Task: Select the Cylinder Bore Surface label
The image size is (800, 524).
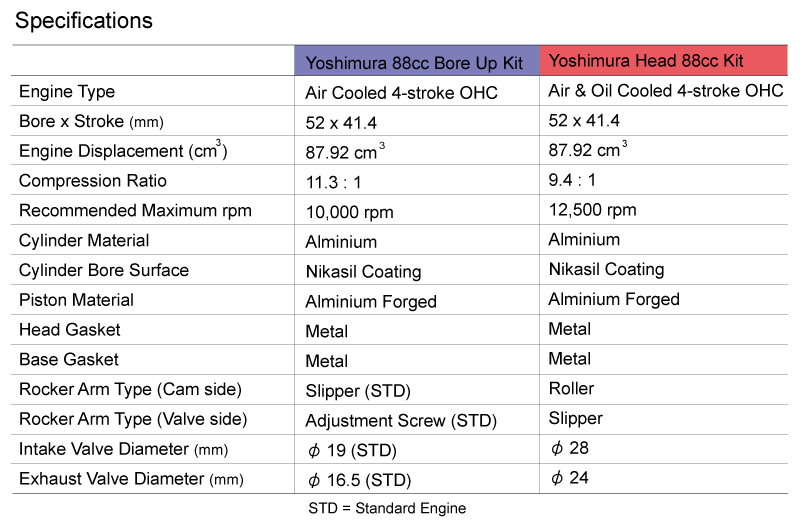Action: click(x=104, y=270)
